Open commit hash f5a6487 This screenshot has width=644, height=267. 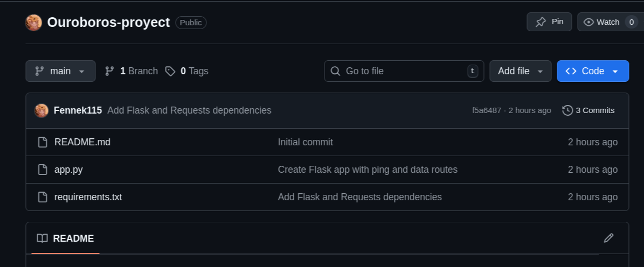click(x=487, y=110)
